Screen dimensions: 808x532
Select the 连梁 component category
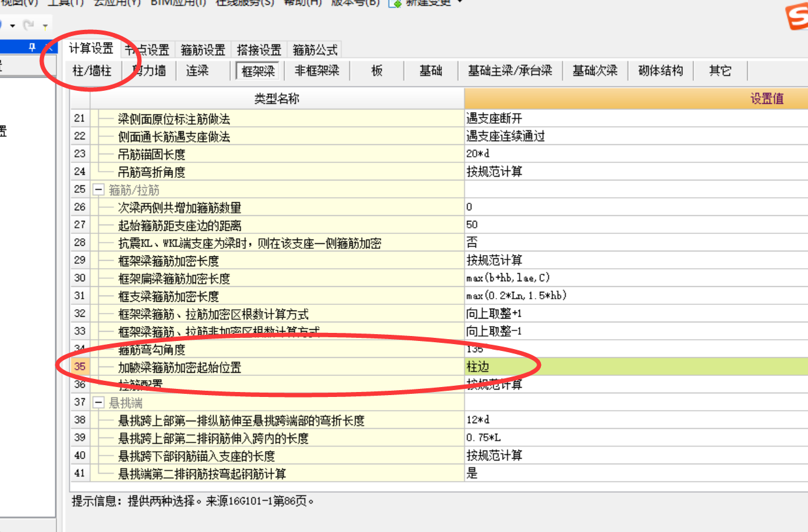click(197, 71)
